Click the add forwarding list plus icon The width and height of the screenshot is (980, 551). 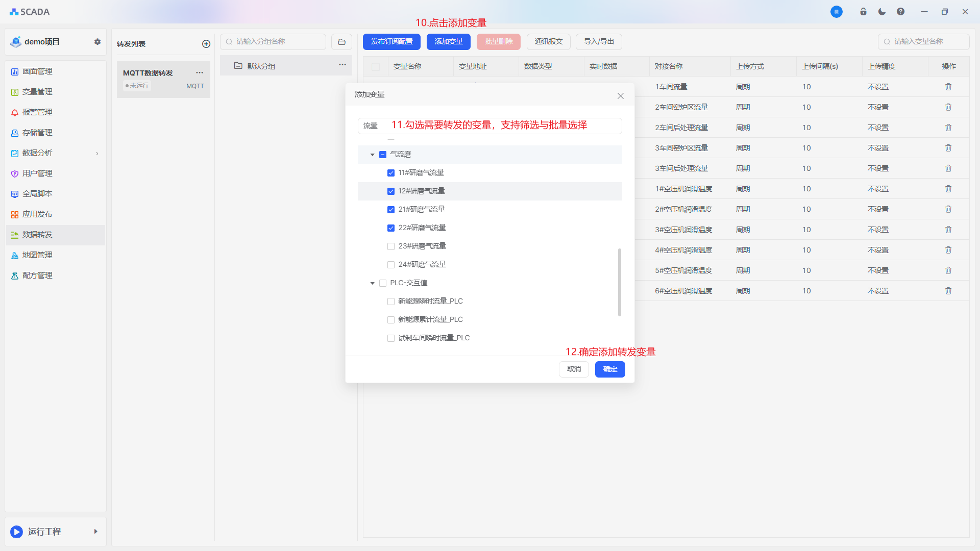[x=206, y=44]
